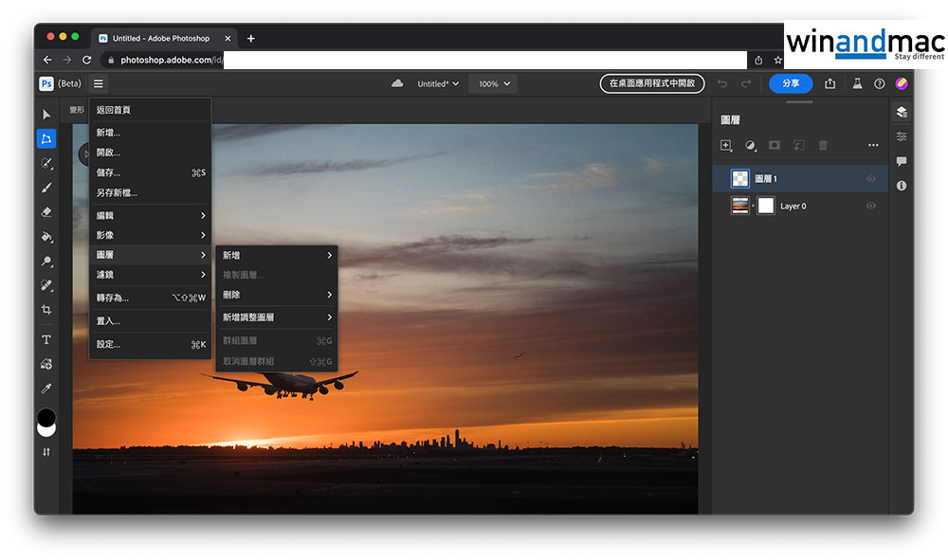This screenshot has width=948, height=560.
Task: Select the Eraser tool
Action: click(x=46, y=212)
